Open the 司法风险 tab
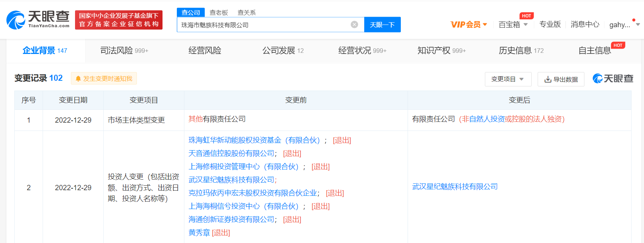Screen dimensions: 644x243 124,51
